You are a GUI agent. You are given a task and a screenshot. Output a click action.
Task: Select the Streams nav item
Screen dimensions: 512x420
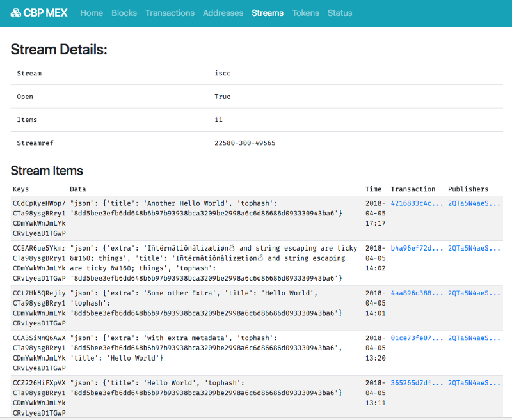click(268, 13)
